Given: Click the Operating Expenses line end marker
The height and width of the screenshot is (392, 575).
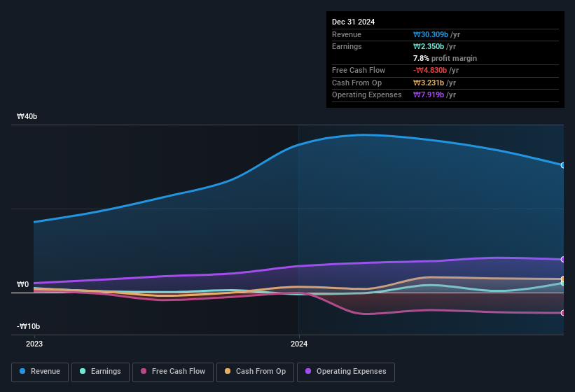Looking at the screenshot, I should pos(563,260).
